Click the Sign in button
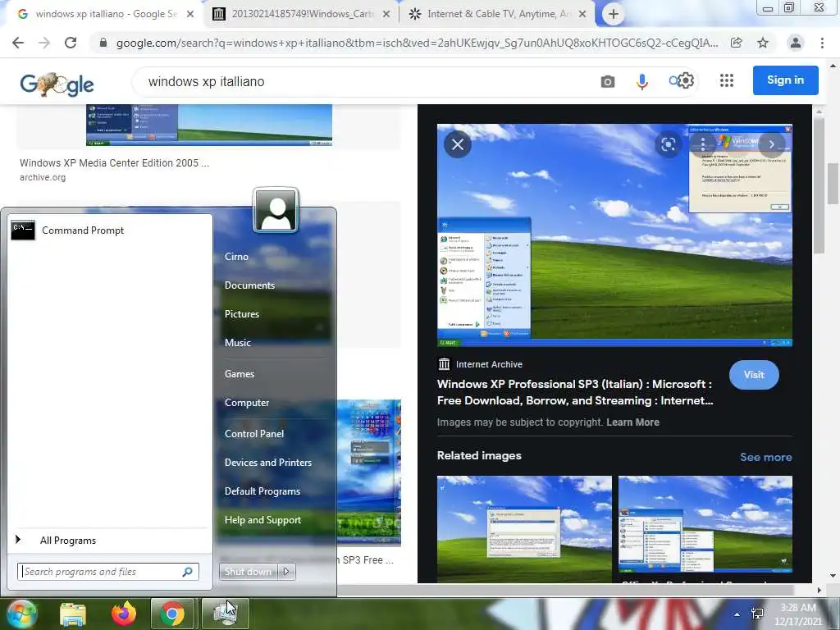840x630 pixels. point(785,80)
